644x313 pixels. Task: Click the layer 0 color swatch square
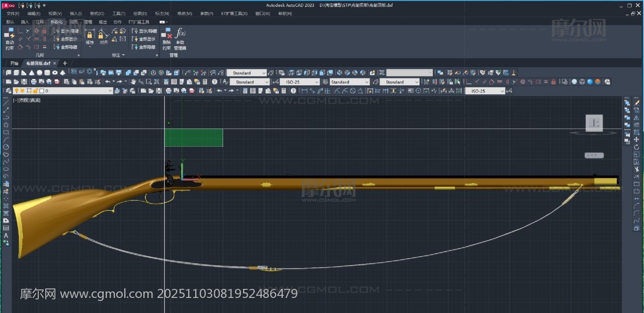(41, 91)
